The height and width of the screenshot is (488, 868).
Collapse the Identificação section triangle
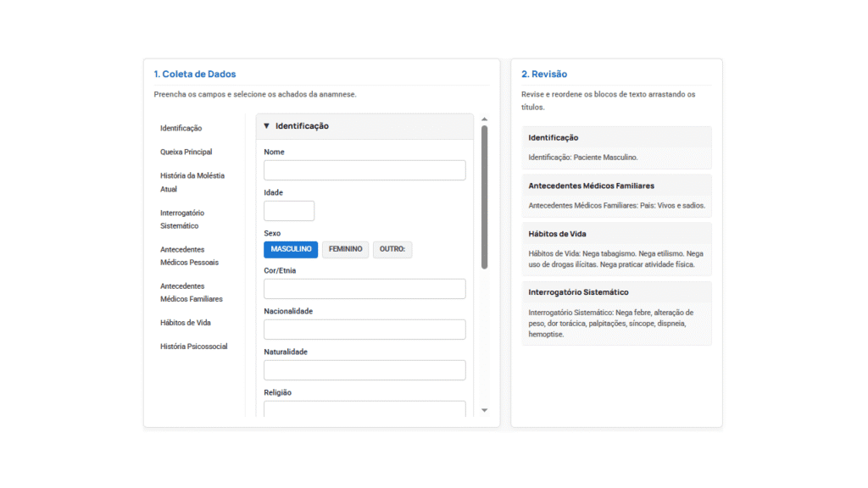point(267,126)
